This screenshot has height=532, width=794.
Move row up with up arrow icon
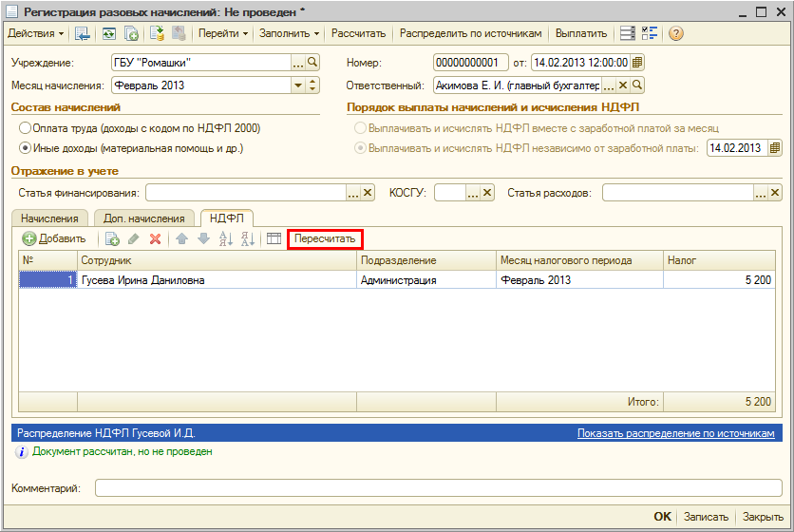point(181,238)
